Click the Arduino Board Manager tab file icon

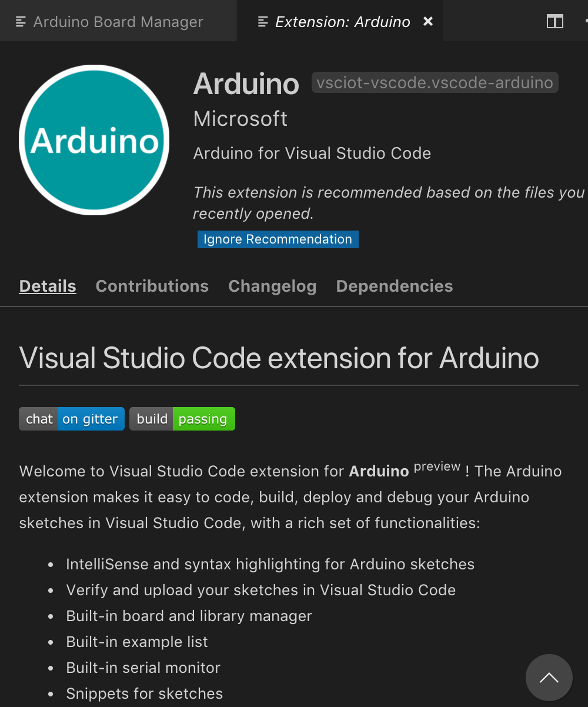pyautogui.click(x=21, y=22)
